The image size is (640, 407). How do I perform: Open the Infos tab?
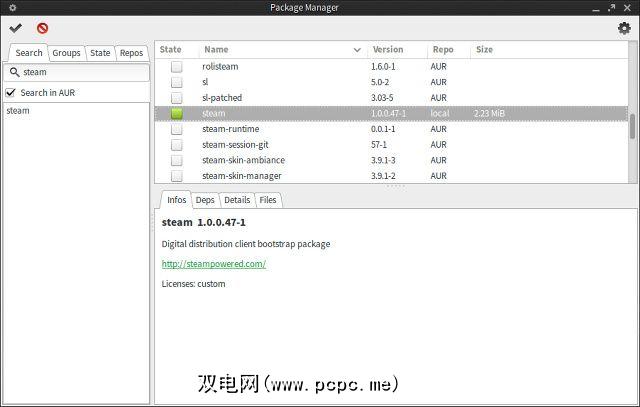[x=176, y=200]
